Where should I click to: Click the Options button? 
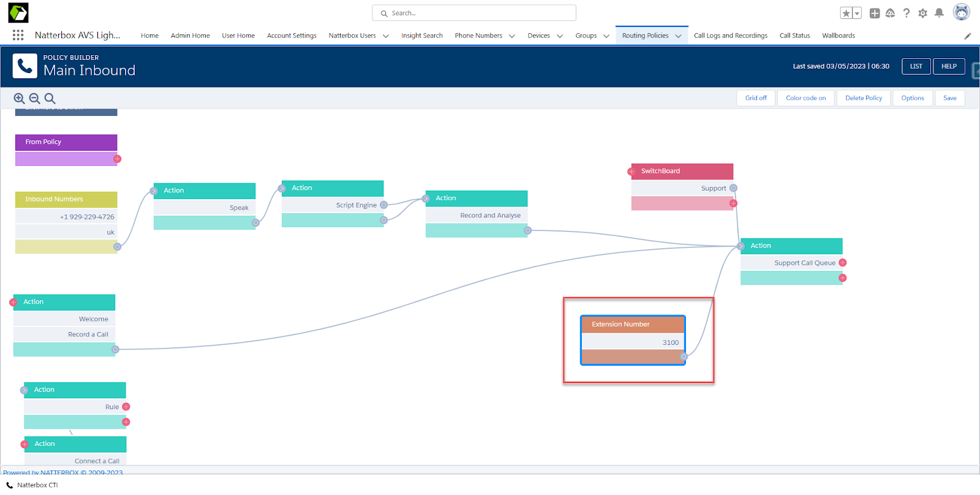[x=913, y=98]
